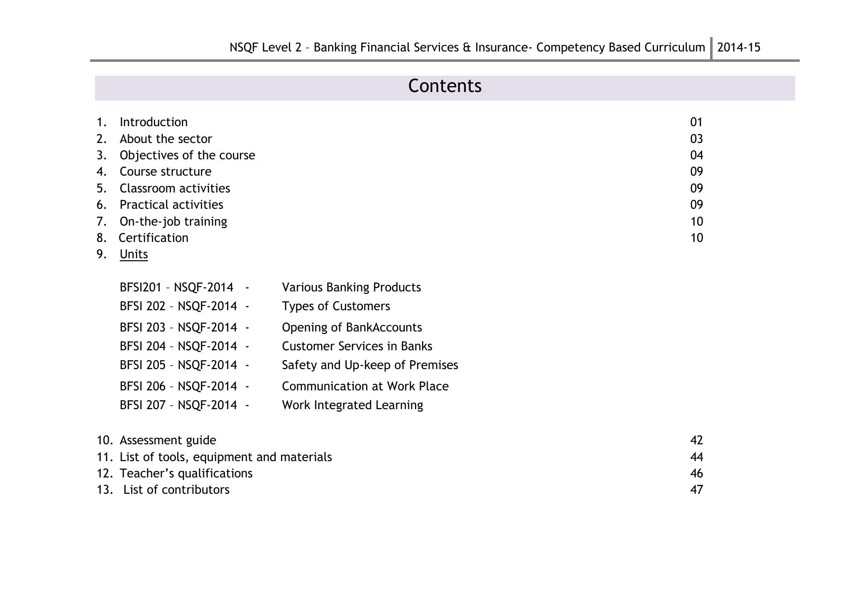
Task: Select 'Customer Services in Banks' title
Action: pyautogui.click(x=357, y=346)
